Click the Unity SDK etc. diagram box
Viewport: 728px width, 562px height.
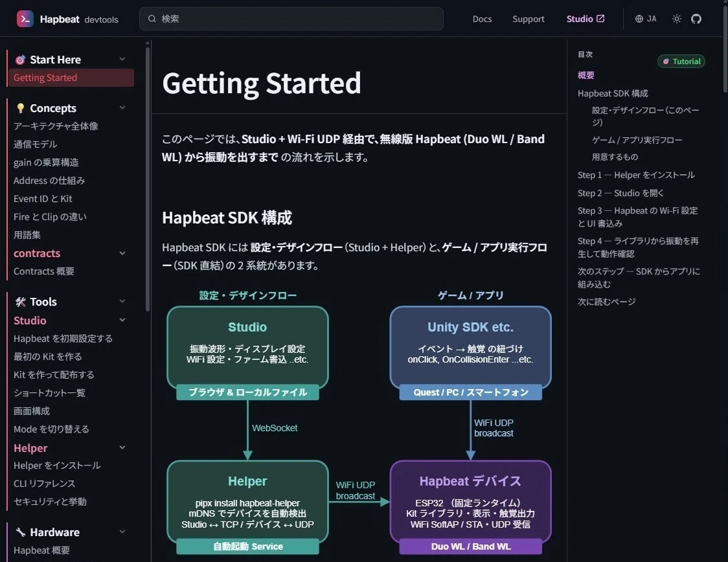pos(470,347)
